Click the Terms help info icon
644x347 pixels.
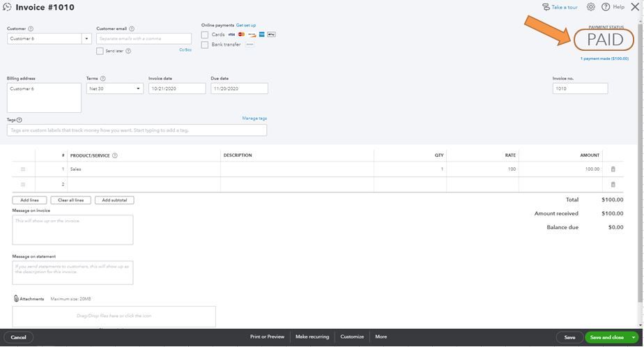(x=102, y=79)
